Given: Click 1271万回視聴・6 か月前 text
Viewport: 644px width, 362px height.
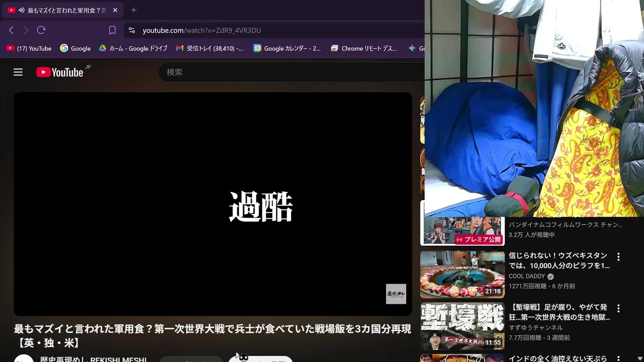Looking at the screenshot, I should click(x=542, y=286).
